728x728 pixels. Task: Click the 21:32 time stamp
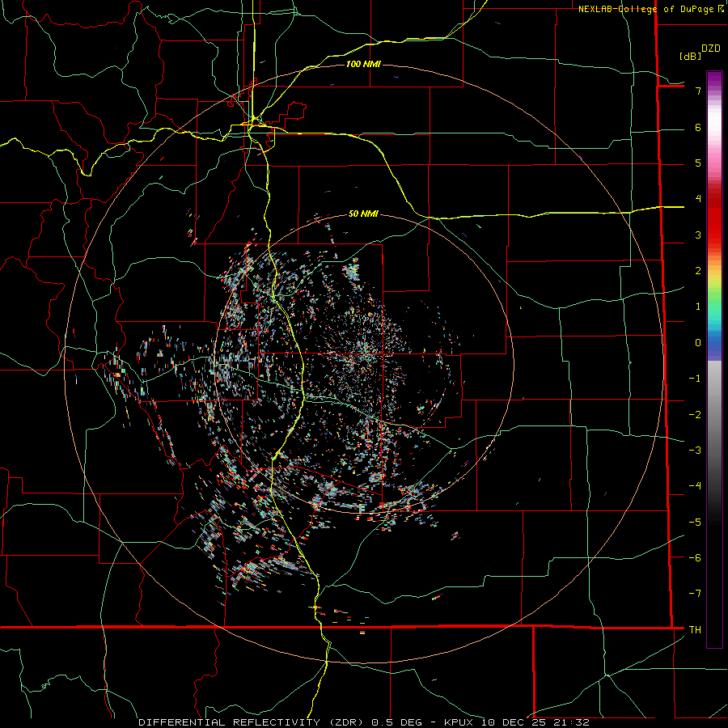coord(570,722)
